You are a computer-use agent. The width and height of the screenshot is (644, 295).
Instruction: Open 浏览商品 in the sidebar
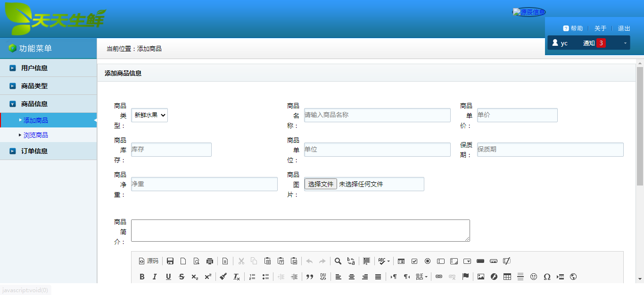36,135
